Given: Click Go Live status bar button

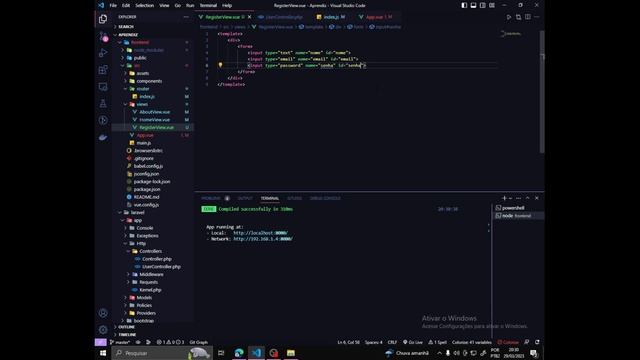Looking at the screenshot, I should (x=413, y=342).
